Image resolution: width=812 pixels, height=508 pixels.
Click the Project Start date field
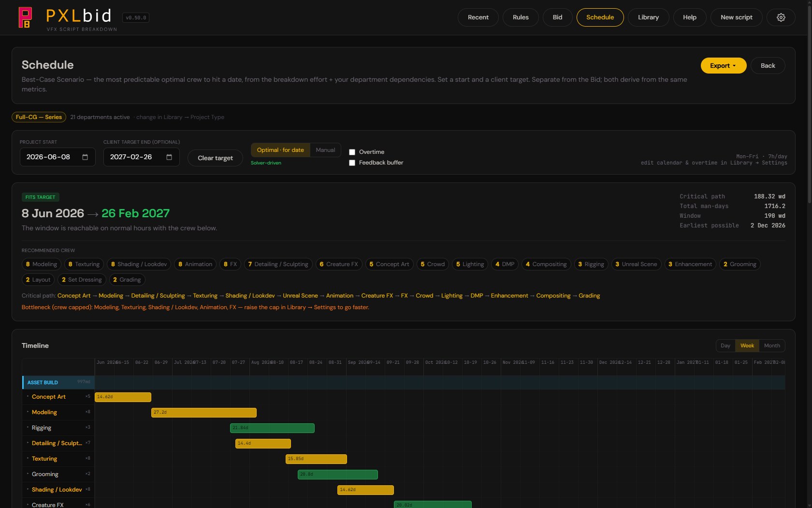tap(58, 157)
